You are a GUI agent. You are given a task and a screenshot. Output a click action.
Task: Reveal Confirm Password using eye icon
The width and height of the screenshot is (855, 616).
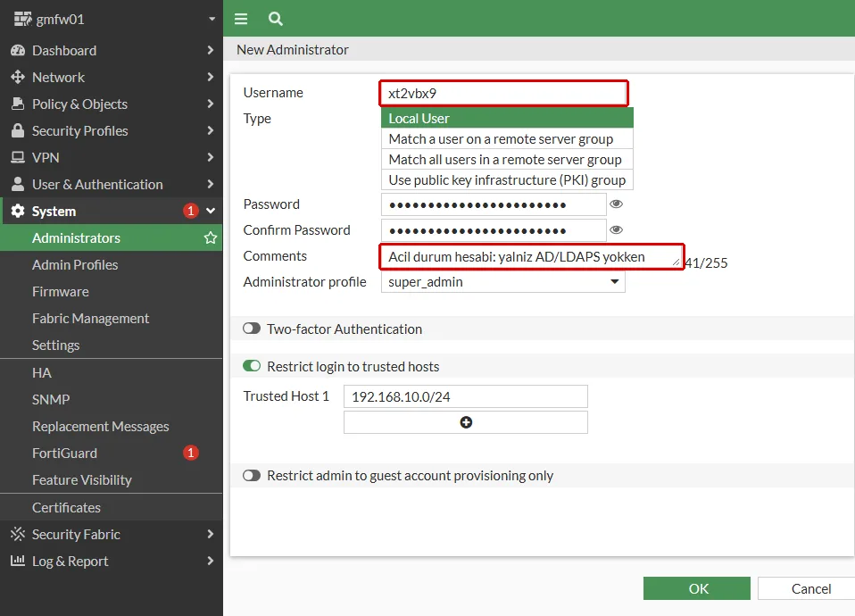[616, 229]
